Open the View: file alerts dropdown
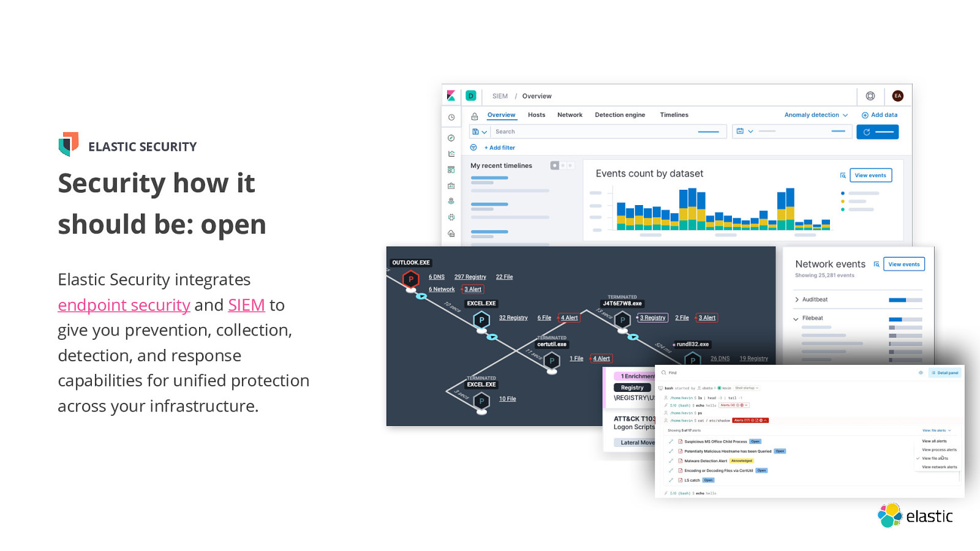 pyautogui.click(x=937, y=430)
